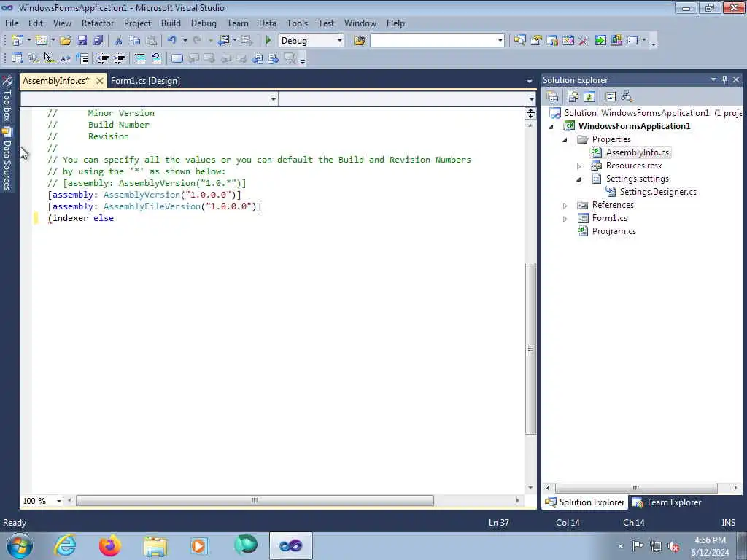
Task: Open the active documents list dropdown arrow
Action: (530, 82)
